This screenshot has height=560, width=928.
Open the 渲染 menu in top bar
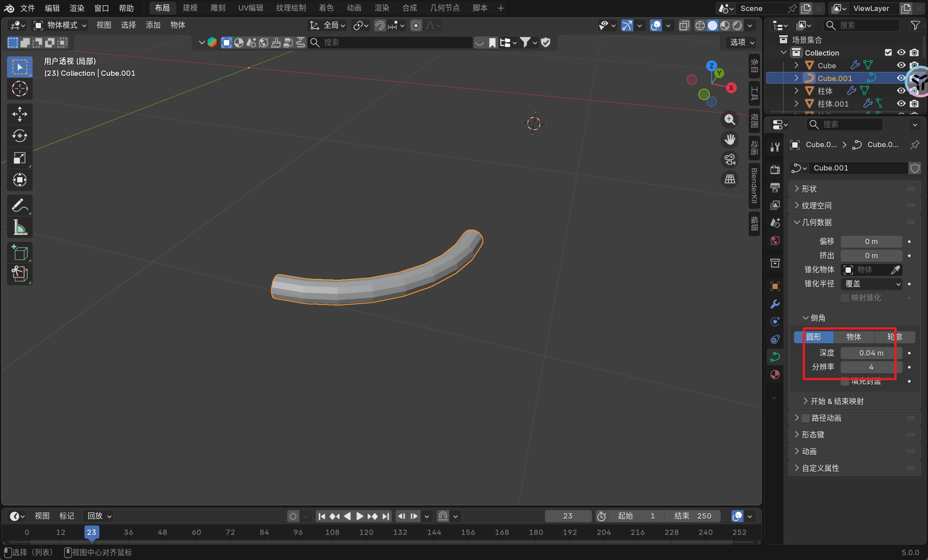(x=77, y=8)
